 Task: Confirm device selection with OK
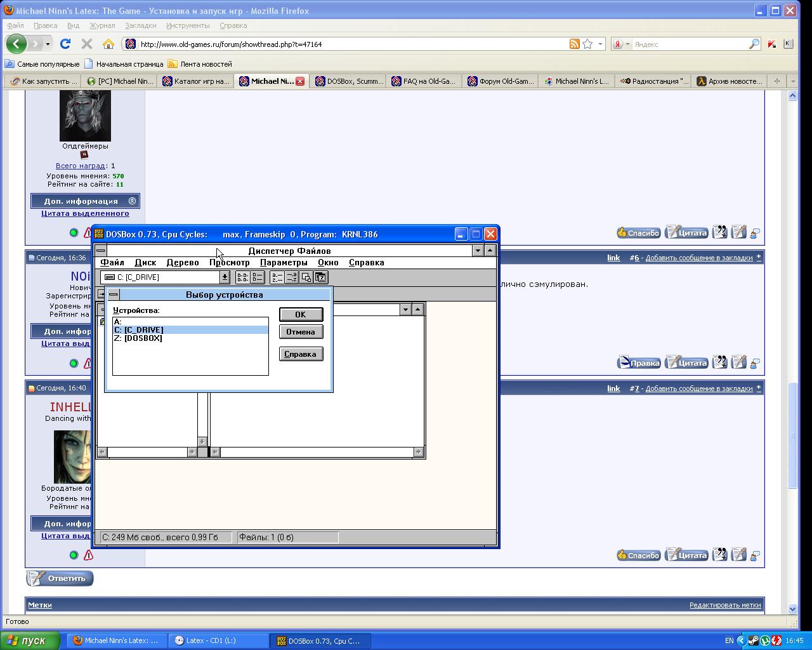tap(301, 314)
